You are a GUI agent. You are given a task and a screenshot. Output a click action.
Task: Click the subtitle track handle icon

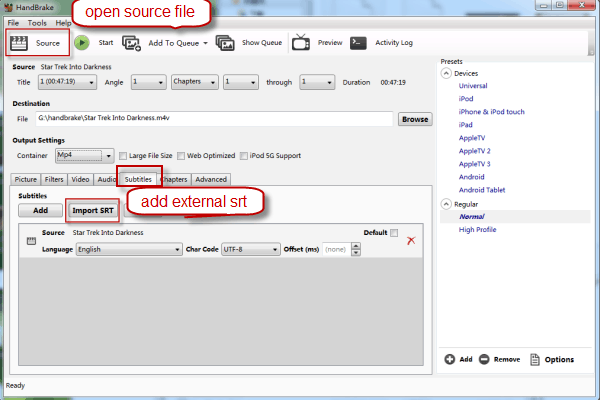click(x=31, y=241)
